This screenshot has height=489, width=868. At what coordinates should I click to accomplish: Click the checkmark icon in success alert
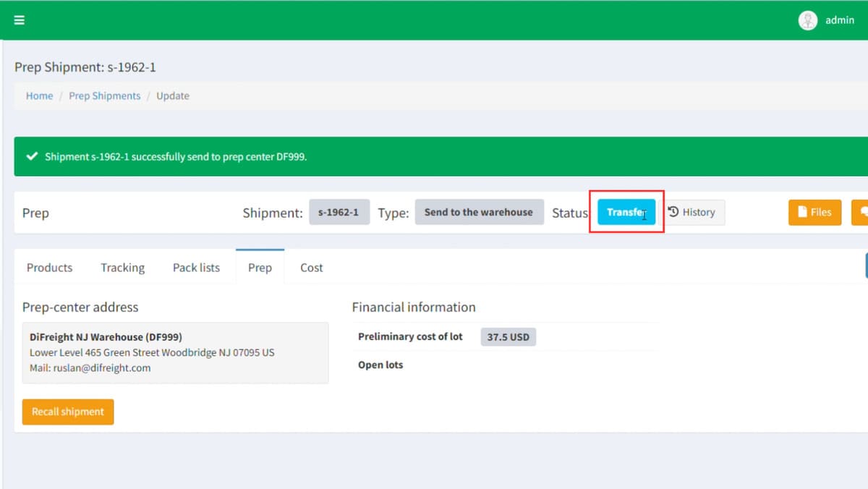(x=32, y=156)
